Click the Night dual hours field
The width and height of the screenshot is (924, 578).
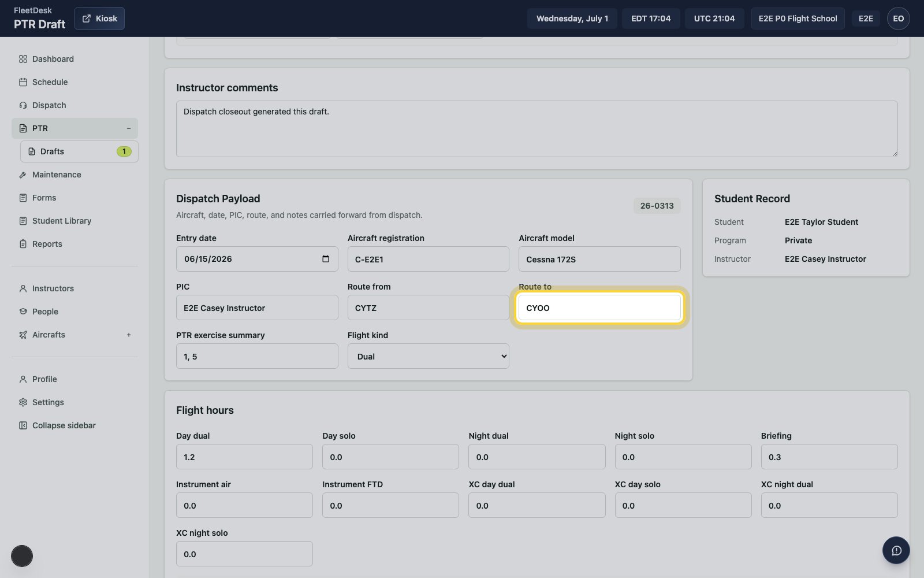click(536, 457)
